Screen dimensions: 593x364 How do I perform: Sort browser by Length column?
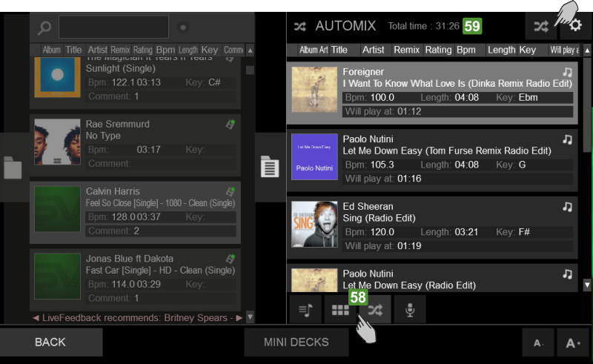pos(188,50)
